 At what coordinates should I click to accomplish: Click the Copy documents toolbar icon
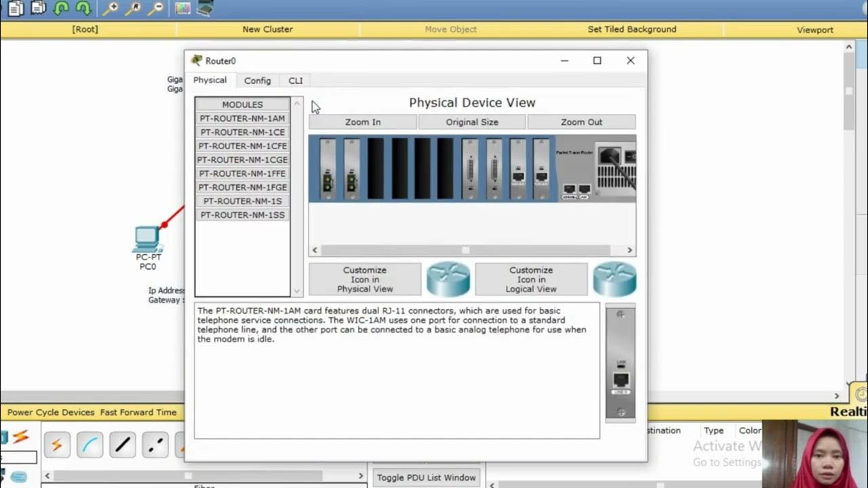(15, 8)
